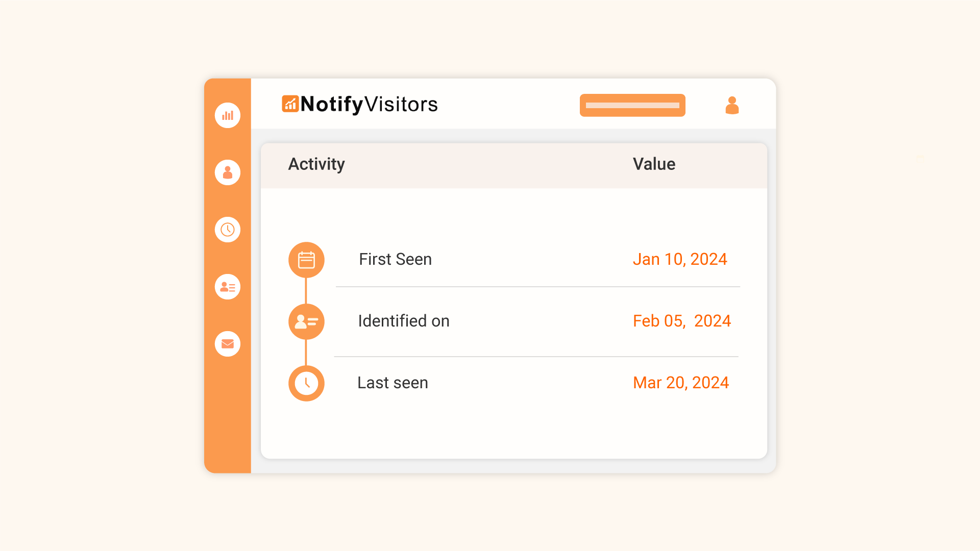Select the Identified on activity label

tap(404, 321)
